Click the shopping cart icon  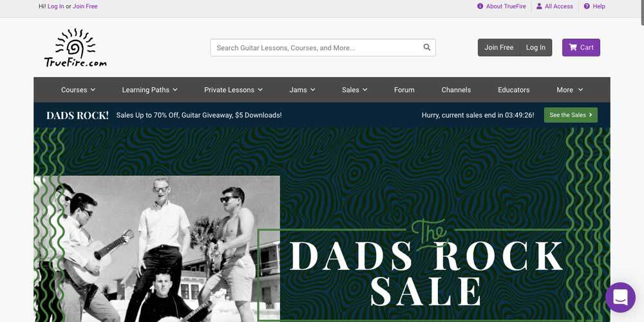573,47
